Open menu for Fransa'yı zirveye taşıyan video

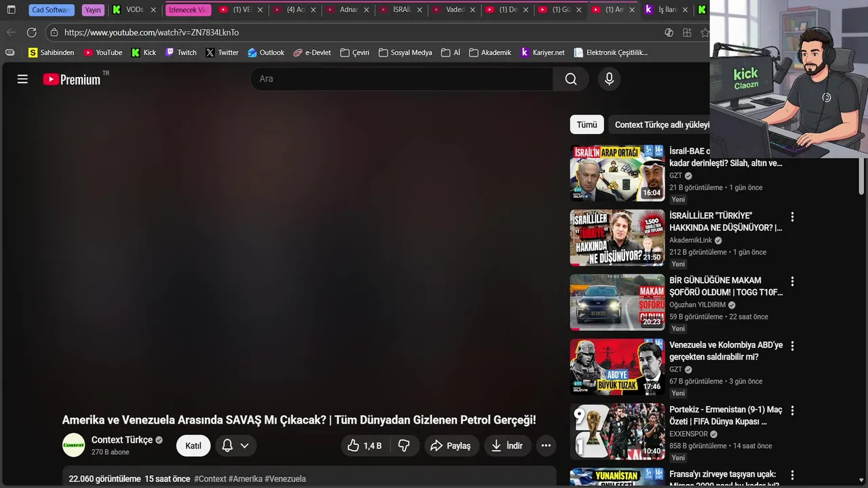pos(792,475)
